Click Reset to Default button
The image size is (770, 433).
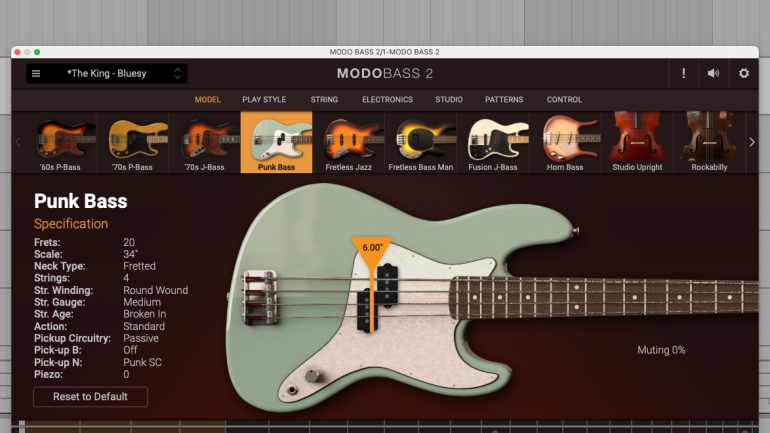tap(90, 397)
